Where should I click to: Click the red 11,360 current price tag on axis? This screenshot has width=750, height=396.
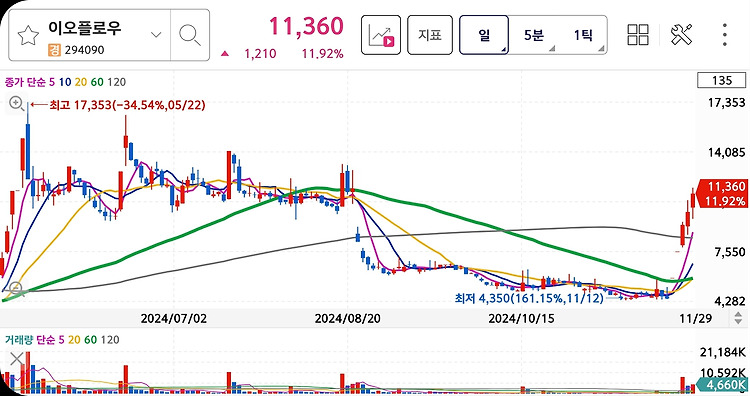pyautogui.click(x=722, y=193)
